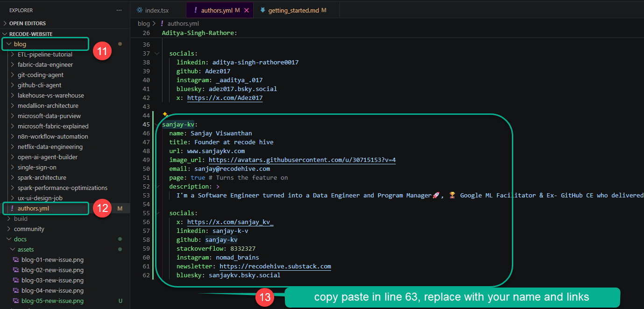
Task: Fold the sanjay-kv block at line 45
Action: [x=157, y=125]
